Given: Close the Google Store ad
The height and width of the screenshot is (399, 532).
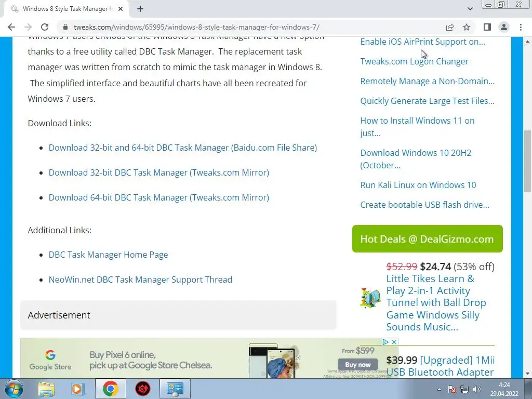Looking at the screenshot, I should [394, 342].
